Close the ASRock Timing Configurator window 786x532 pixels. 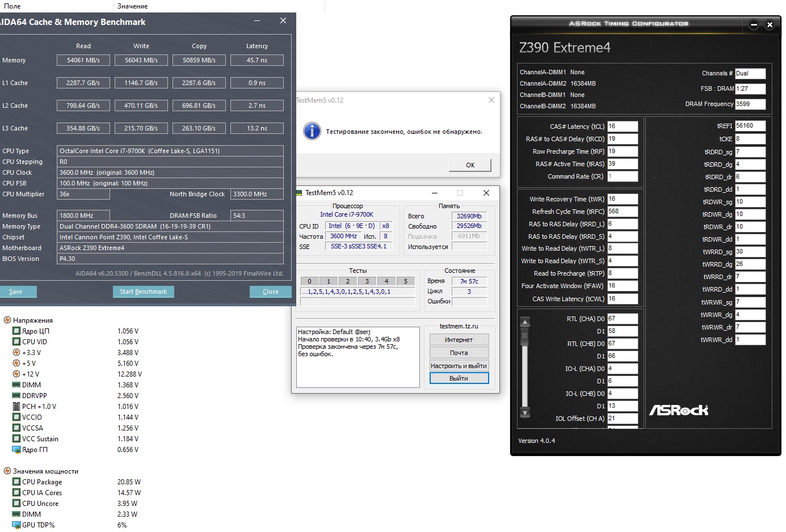point(770,24)
